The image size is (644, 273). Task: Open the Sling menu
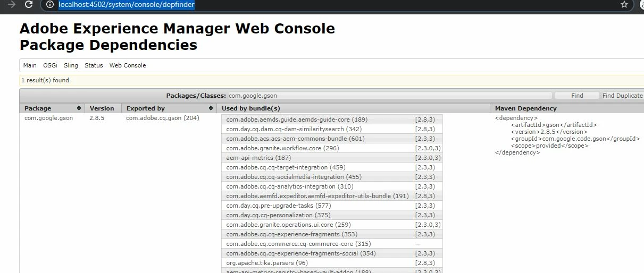(71, 65)
